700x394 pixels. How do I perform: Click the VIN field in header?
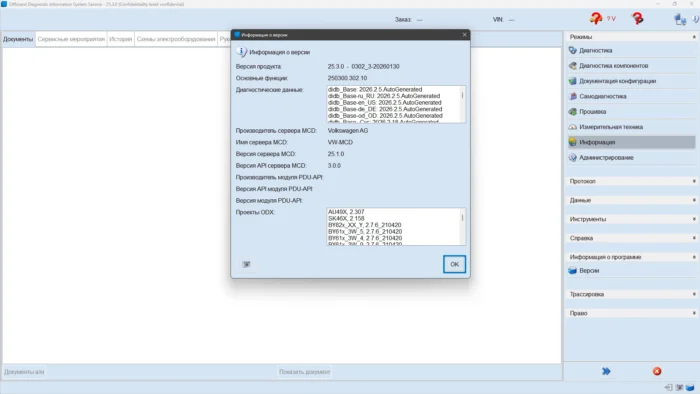pos(504,20)
